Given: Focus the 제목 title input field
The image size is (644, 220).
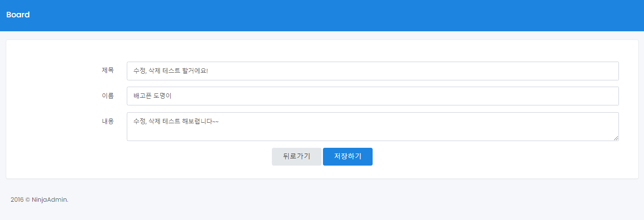Looking at the screenshot, I should click(373, 71).
